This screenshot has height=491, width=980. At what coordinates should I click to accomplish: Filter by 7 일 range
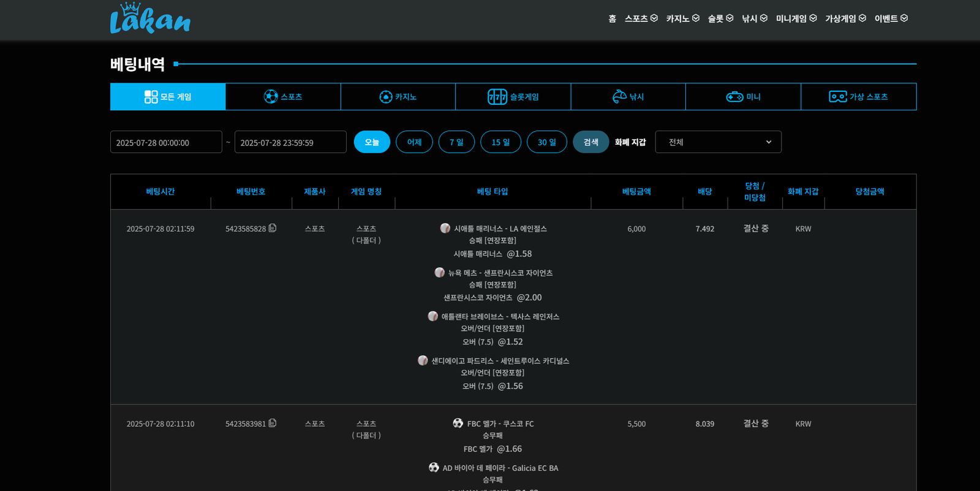click(x=456, y=142)
